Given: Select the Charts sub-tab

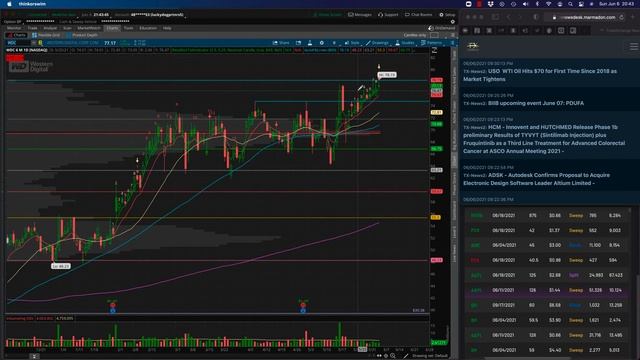Looking at the screenshot, I should (17, 35).
